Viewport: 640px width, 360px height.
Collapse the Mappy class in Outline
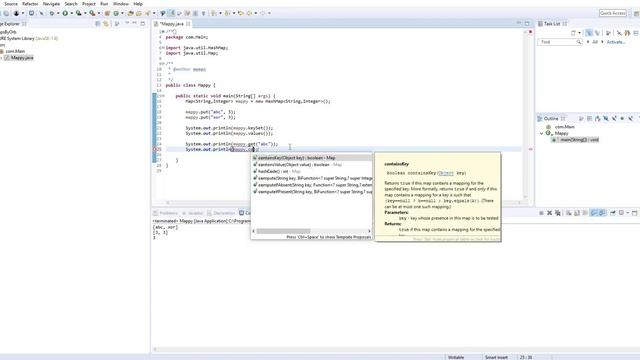pyautogui.click(x=542, y=133)
